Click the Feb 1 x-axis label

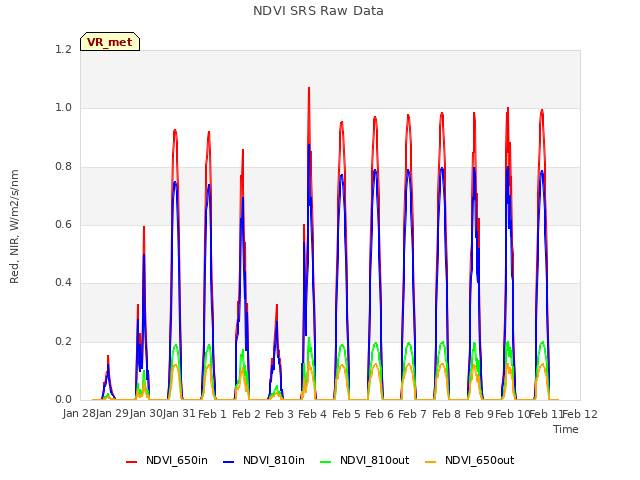(212, 414)
